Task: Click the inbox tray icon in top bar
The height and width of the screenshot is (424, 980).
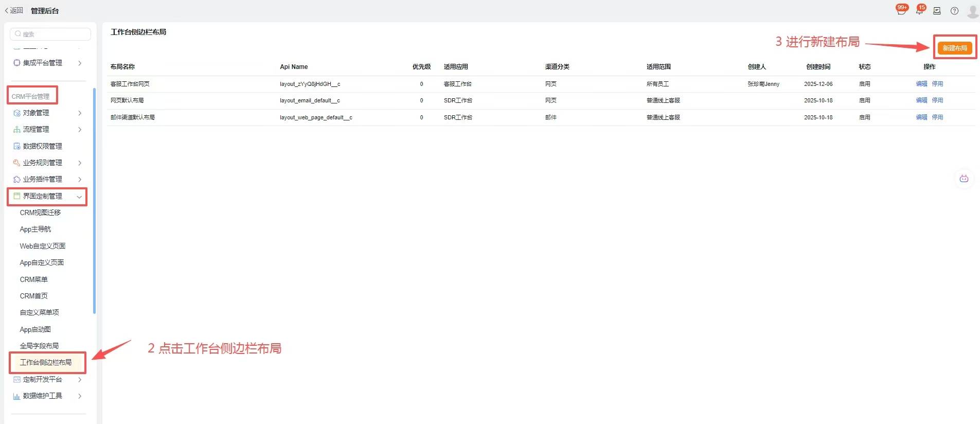Action: pos(937,11)
